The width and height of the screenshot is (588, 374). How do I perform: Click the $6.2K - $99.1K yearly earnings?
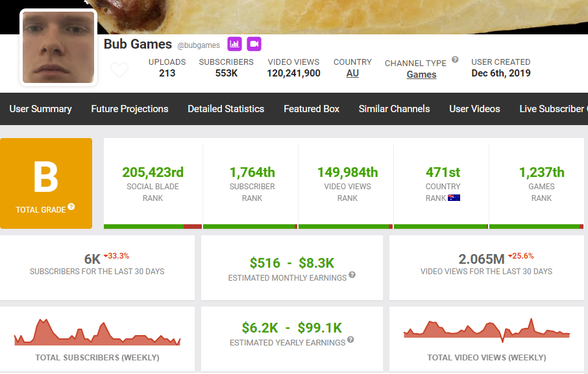[292, 328]
